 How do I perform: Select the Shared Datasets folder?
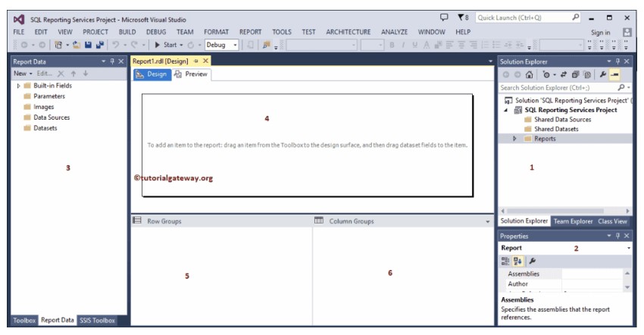click(556, 129)
